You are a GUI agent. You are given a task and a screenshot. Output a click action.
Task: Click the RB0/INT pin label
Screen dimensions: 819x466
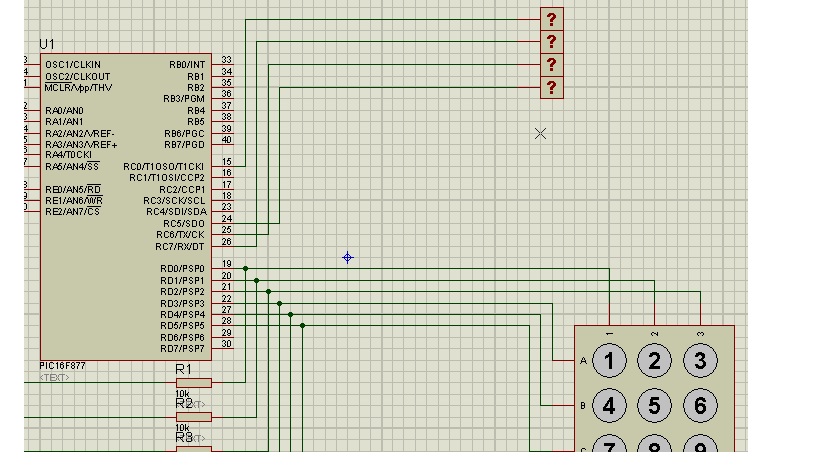(187, 65)
